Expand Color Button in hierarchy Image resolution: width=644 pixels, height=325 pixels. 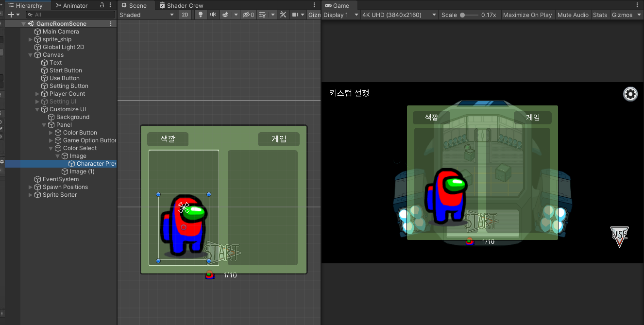pos(51,133)
